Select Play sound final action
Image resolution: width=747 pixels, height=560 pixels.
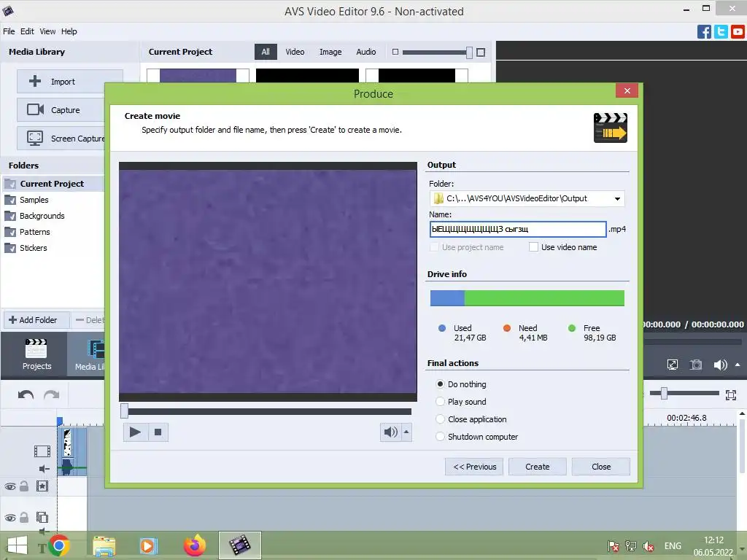[440, 402]
